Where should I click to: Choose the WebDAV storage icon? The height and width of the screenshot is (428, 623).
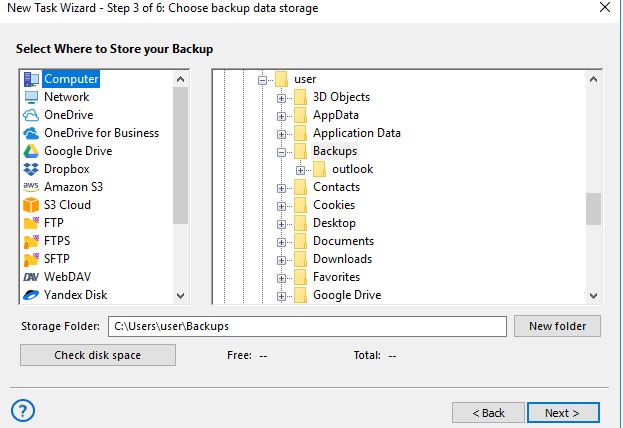pos(31,277)
